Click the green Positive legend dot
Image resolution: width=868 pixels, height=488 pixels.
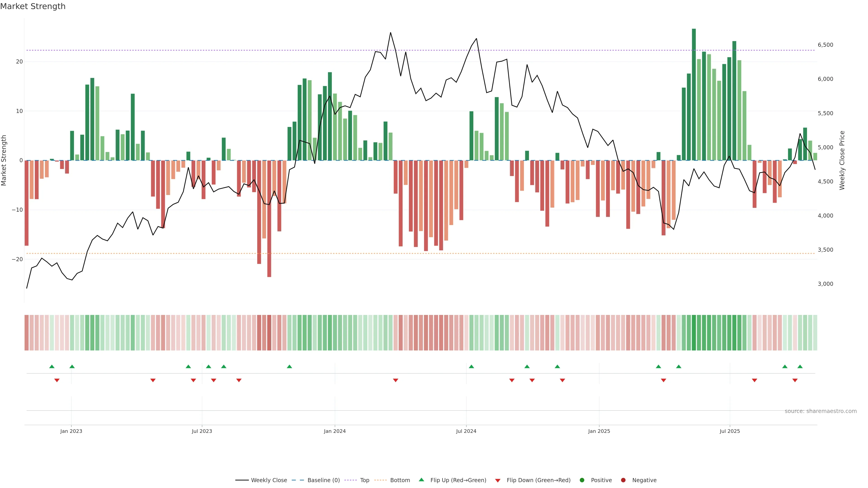click(x=582, y=480)
